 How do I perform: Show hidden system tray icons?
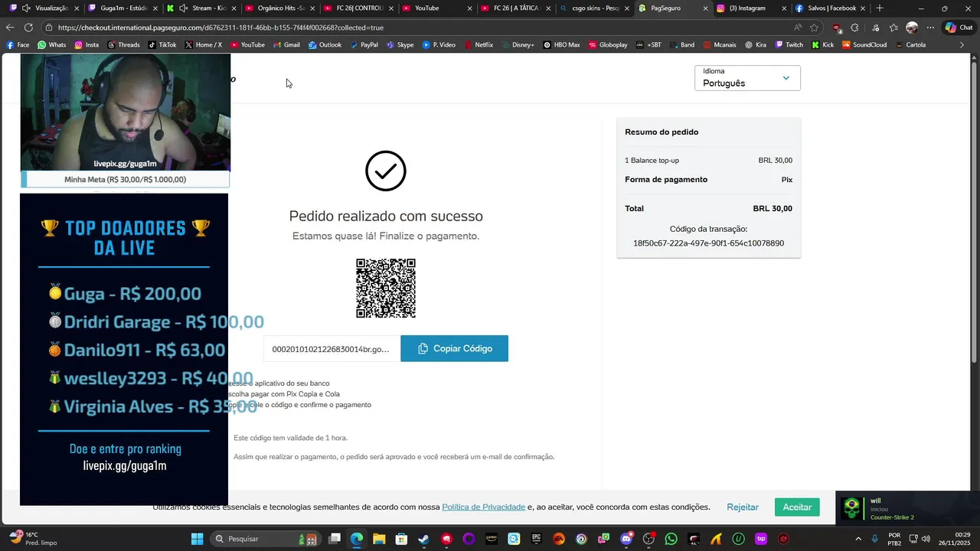click(x=857, y=539)
